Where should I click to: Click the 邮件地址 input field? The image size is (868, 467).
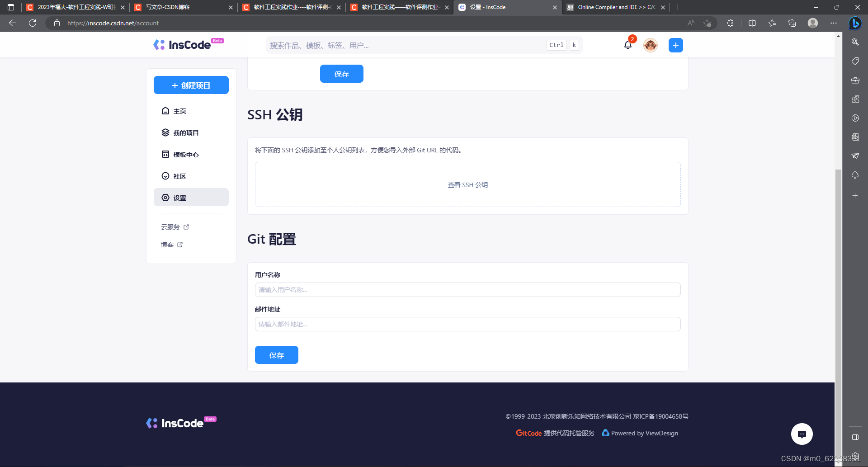tap(467, 324)
